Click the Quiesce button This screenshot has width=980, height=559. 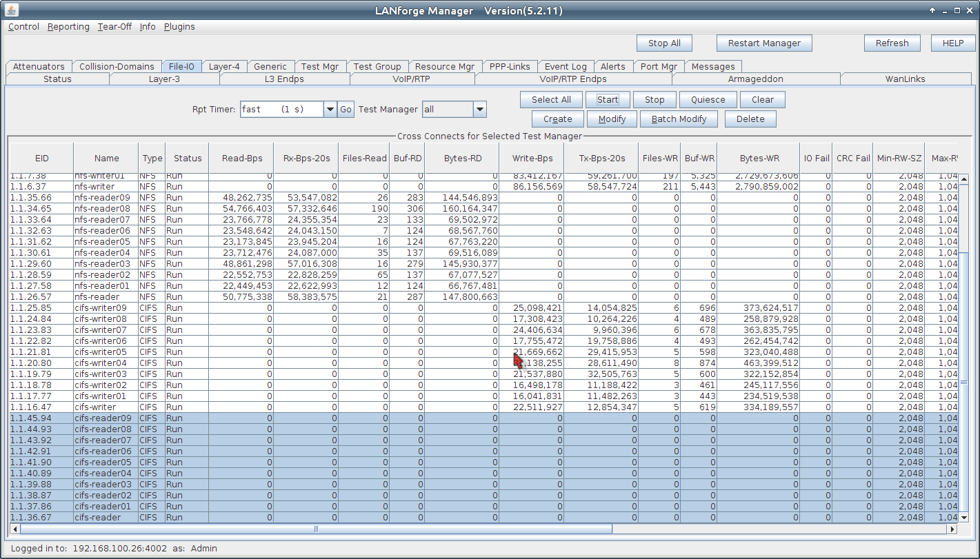708,100
